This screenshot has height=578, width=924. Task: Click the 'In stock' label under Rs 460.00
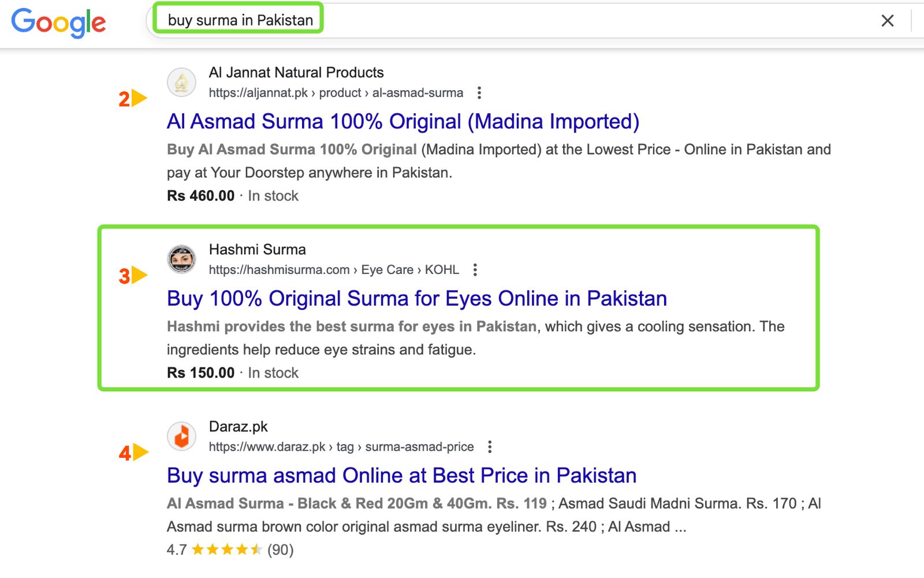pyautogui.click(x=273, y=195)
